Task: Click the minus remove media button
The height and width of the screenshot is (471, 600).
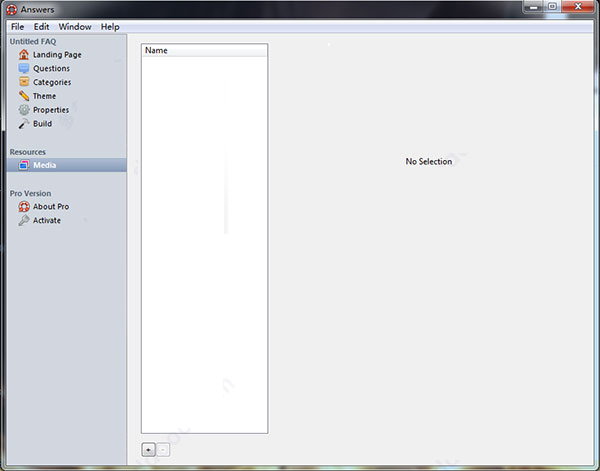Action: click(x=163, y=450)
